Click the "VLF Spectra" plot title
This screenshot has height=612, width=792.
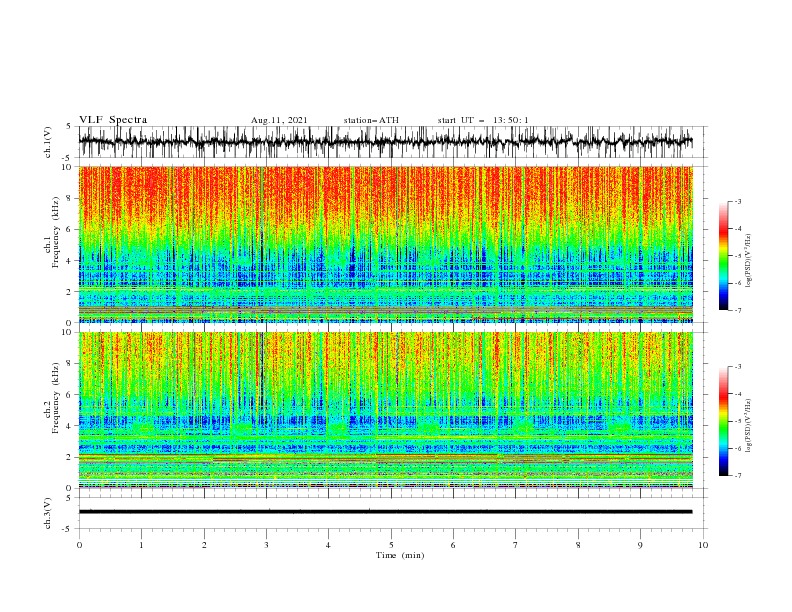tap(113, 120)
